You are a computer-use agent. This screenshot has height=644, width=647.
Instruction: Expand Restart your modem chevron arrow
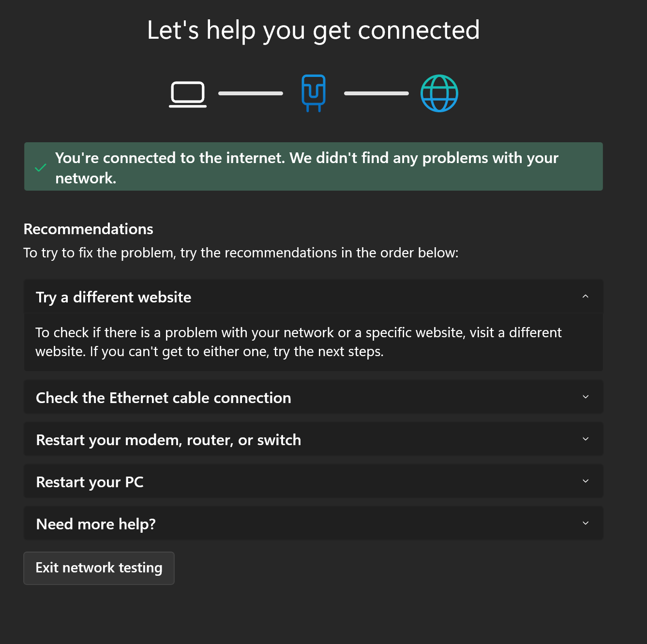coord(586,439)
